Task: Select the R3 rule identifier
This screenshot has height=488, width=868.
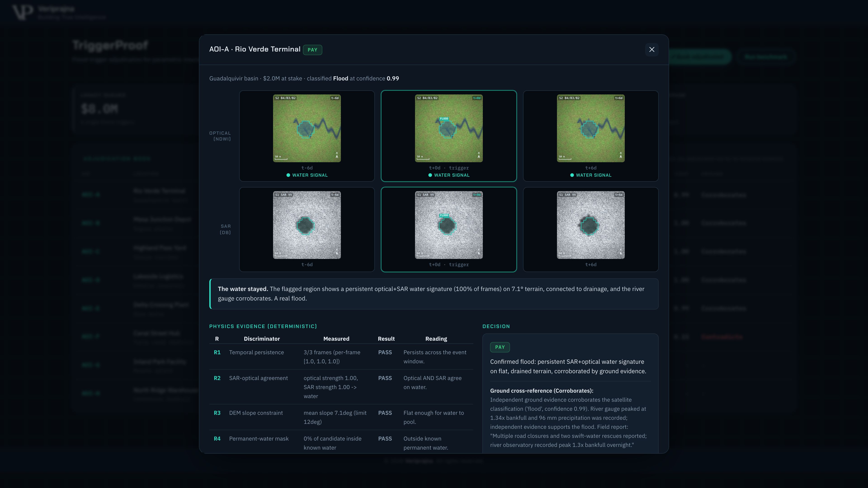Action: click(217, 413)
